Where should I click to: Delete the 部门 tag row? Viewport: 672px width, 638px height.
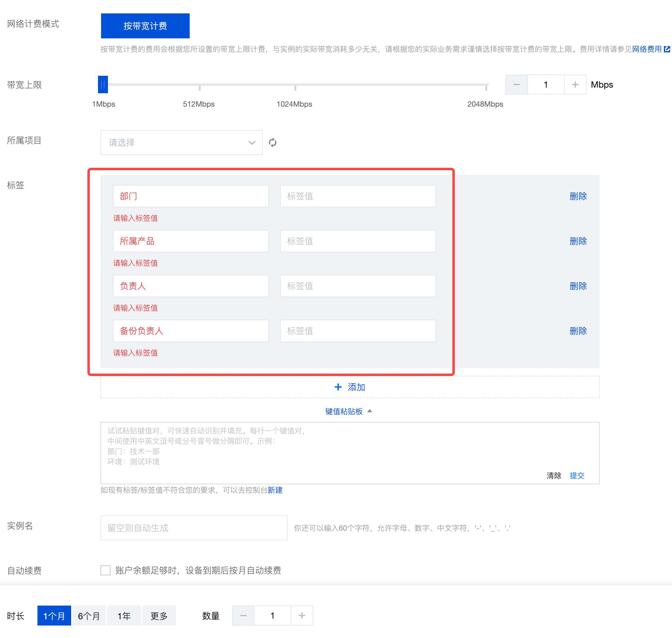click(578, 196)
